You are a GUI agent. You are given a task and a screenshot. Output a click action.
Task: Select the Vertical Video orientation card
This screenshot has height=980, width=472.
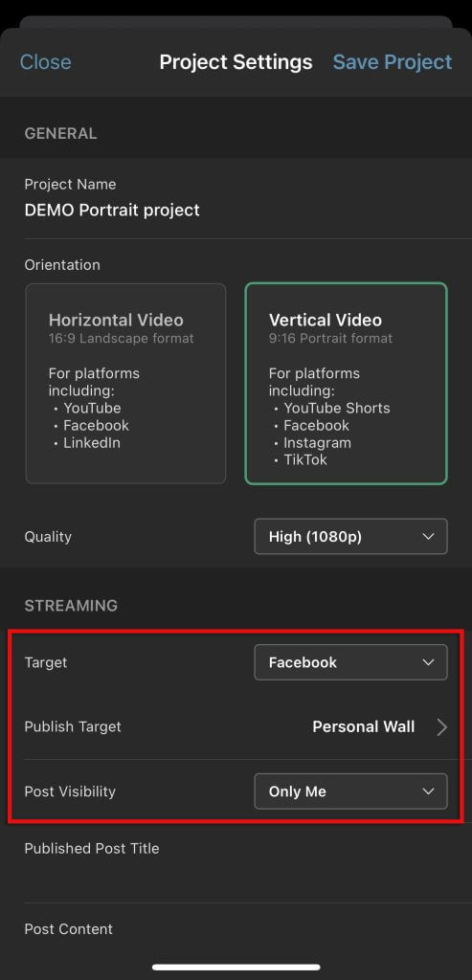347,383
